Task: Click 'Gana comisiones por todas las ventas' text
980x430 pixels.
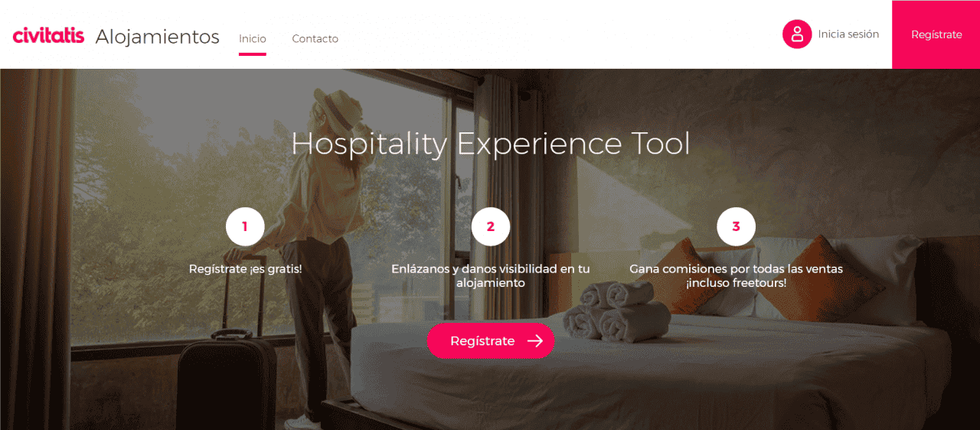Action: [736, 269]
